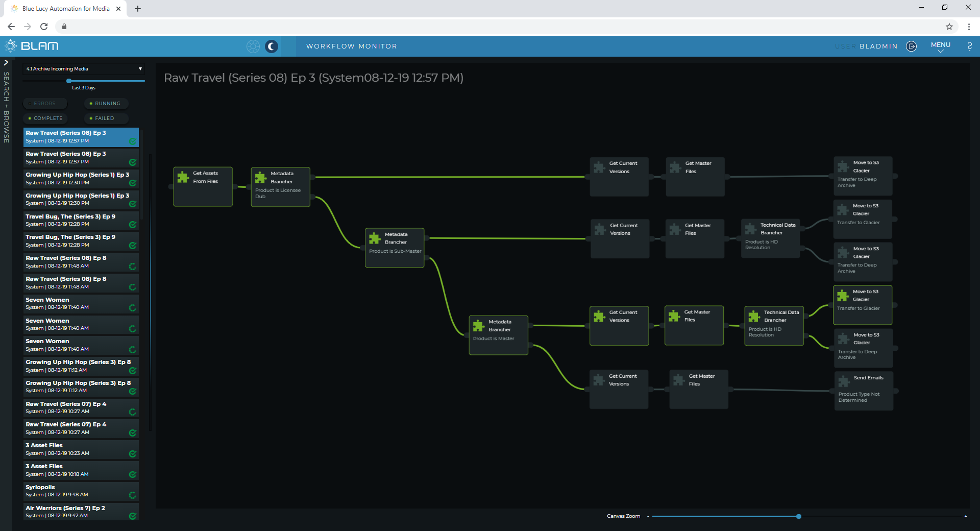
Task: Expand the MENU dropdown
Action: tap(940, 46)
